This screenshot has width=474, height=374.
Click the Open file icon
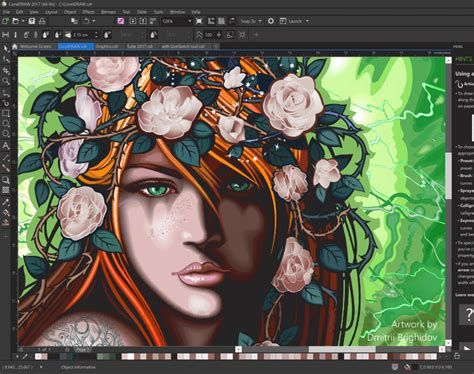coord(15,21)
